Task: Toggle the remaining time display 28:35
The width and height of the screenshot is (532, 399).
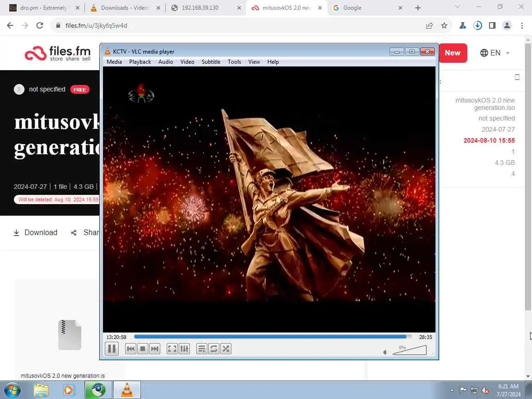Action: click(x=425, y=337)
